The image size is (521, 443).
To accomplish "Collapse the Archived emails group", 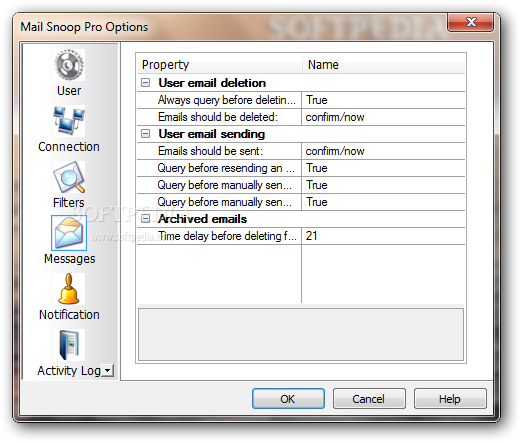I will coord(145,219).
